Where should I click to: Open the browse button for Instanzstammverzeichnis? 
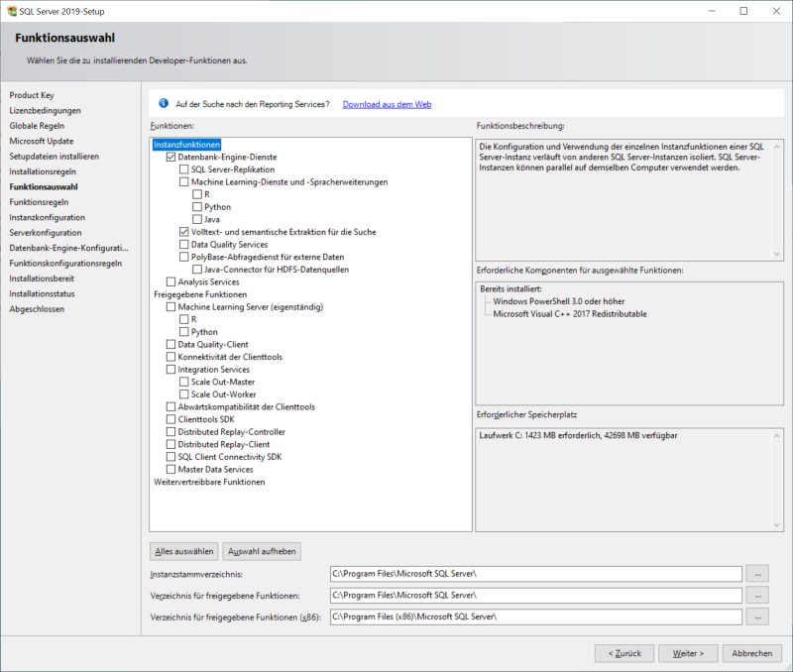tap(756, 573)
